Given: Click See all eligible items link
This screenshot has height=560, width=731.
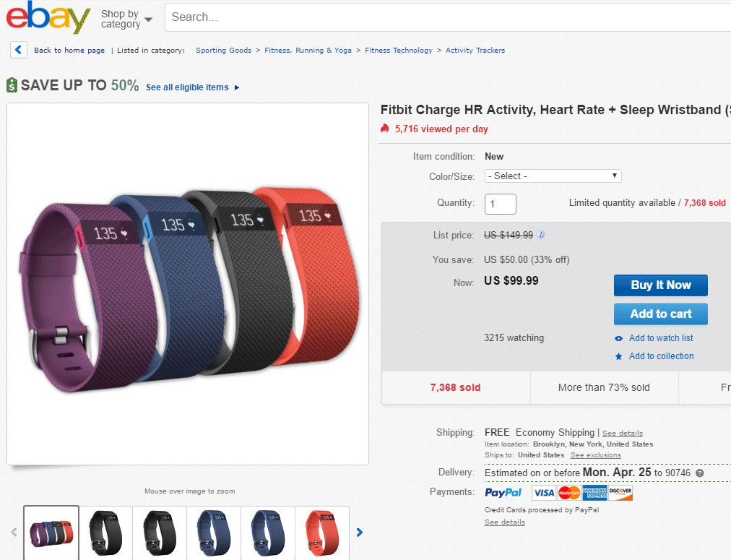Looking at the screenshot, I should click(188, 87).
